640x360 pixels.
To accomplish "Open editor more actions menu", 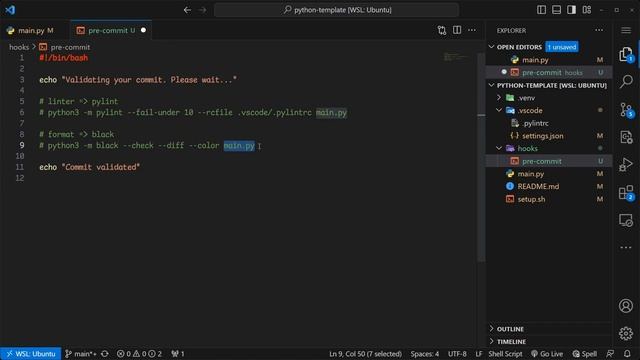I will pyautogui.click(x=472, y=30).
